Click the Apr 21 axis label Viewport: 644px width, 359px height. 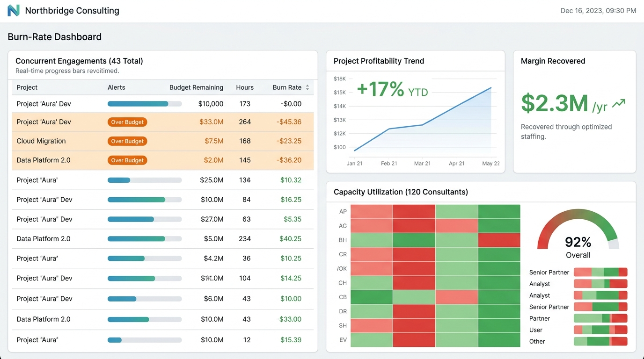pos(457,164)
